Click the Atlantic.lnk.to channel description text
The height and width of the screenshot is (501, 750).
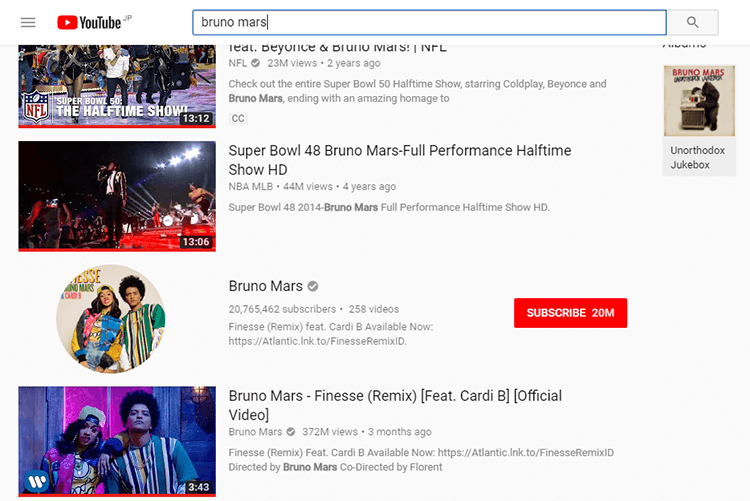pyautogui.click(x=331, y=334)
